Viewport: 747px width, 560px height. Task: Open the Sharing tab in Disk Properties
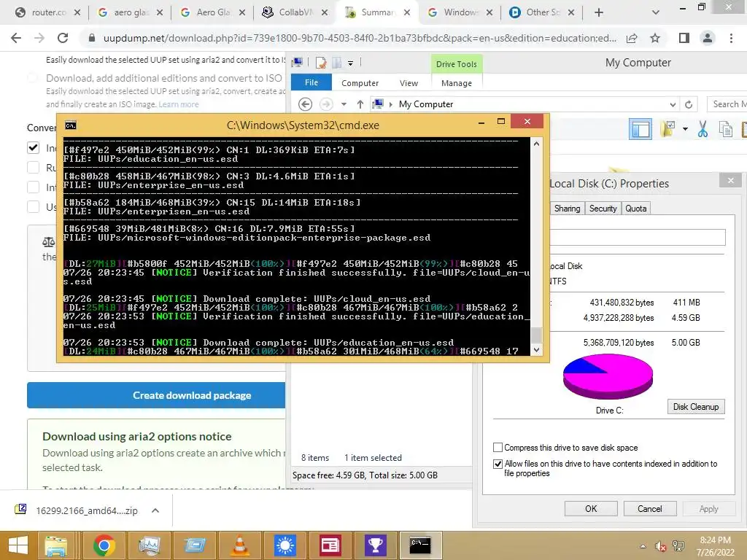pyautogui.click(x=567, y=209)
